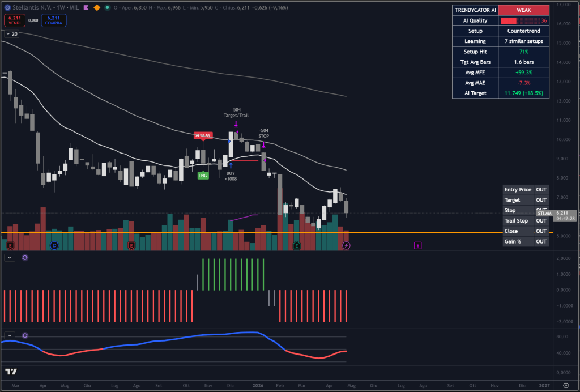
Task: Click the Countertrend setup value
Action: pos(524,31)
